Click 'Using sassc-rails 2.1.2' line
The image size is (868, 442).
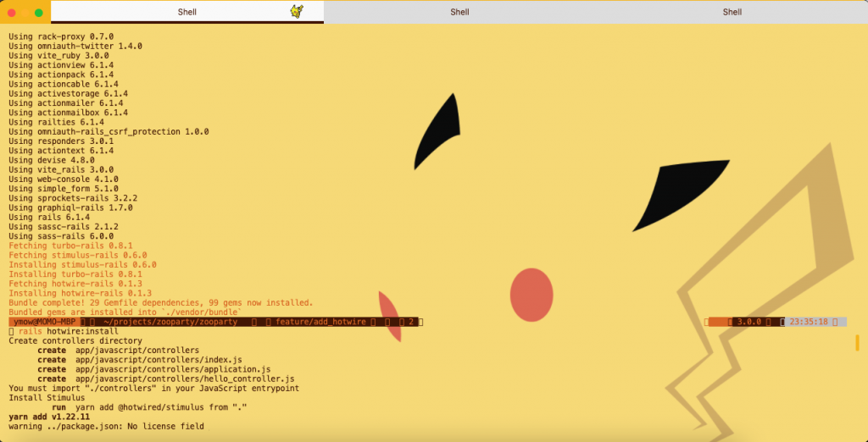(64, 227)
